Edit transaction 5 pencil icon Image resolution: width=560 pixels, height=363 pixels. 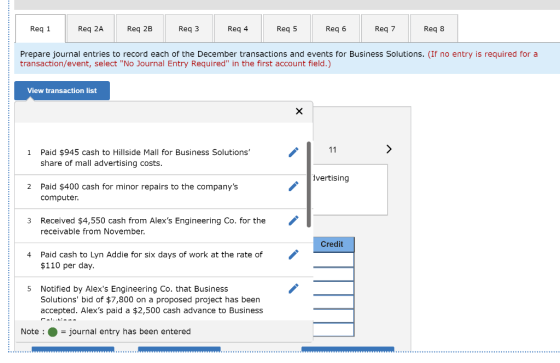click(x=293, y=289)
